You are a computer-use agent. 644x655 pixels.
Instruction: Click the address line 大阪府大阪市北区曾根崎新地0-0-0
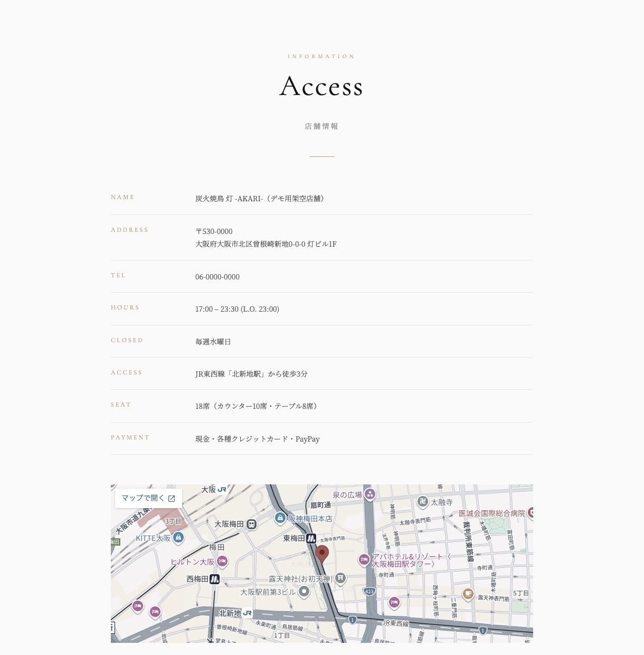pyautogui.click(x=250, y=244)
